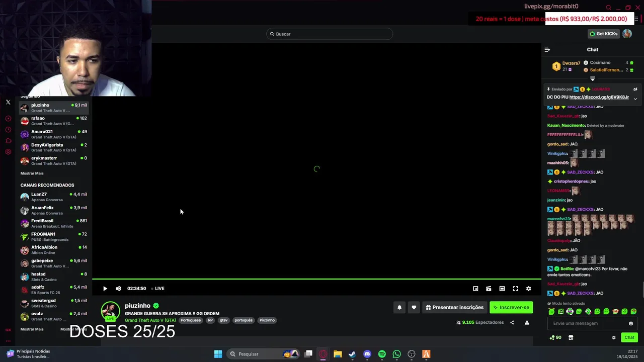Open hastad Slots & Casino channel
The image size is (644, 362).
tap(54, 277)
